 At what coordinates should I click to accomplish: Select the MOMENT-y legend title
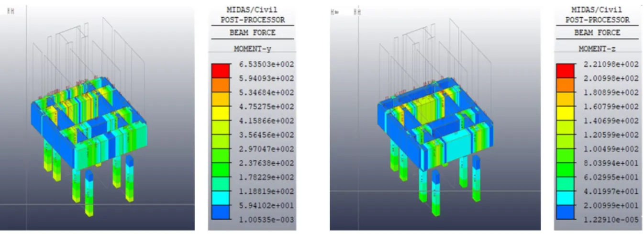click(x=253, y=48)
